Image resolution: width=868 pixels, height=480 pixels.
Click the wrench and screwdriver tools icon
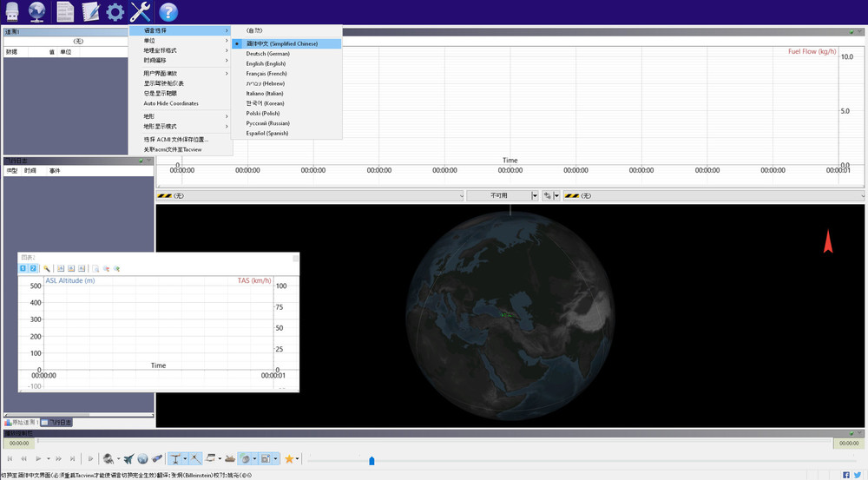pyautogui.click(x=141, y=12)
